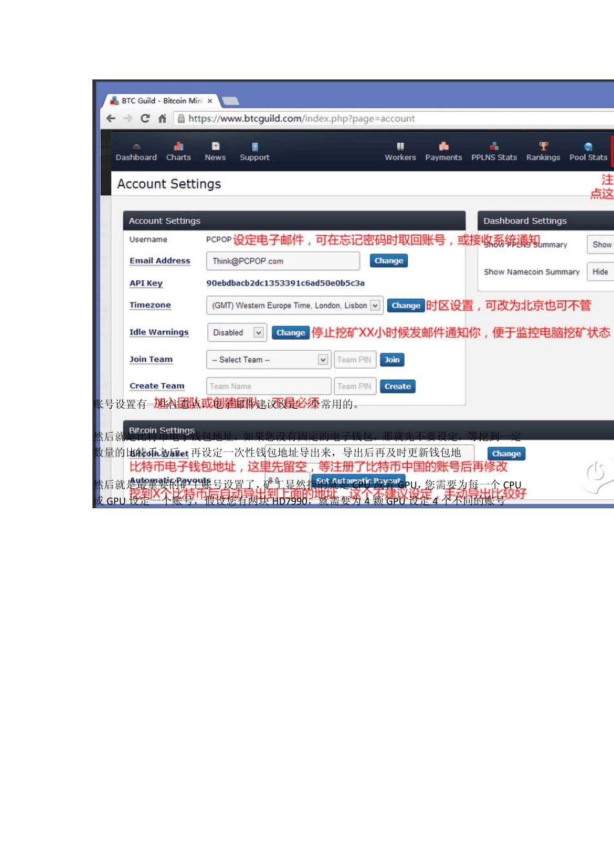Open a new browser tab
614x868 pixels.
click(230, 101)
